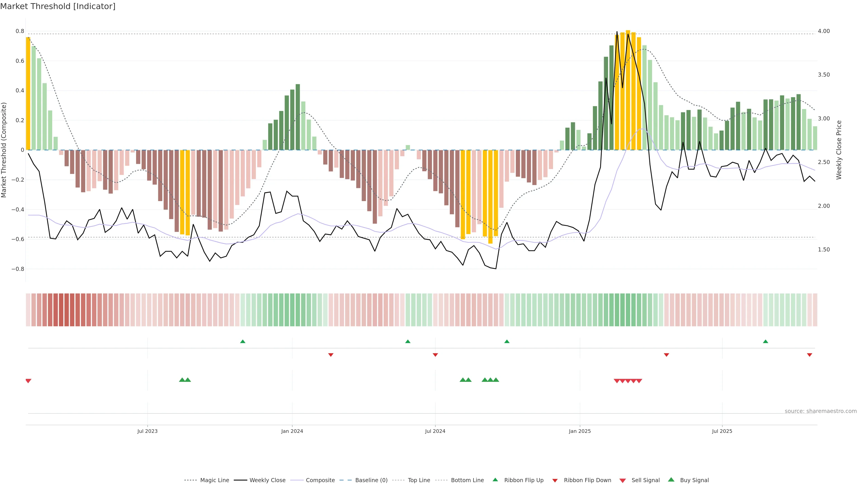The height and width of the screenshot is (488, 868).
Task: Click the Market Threshold [Indicator] title
Action: point(58,6)
